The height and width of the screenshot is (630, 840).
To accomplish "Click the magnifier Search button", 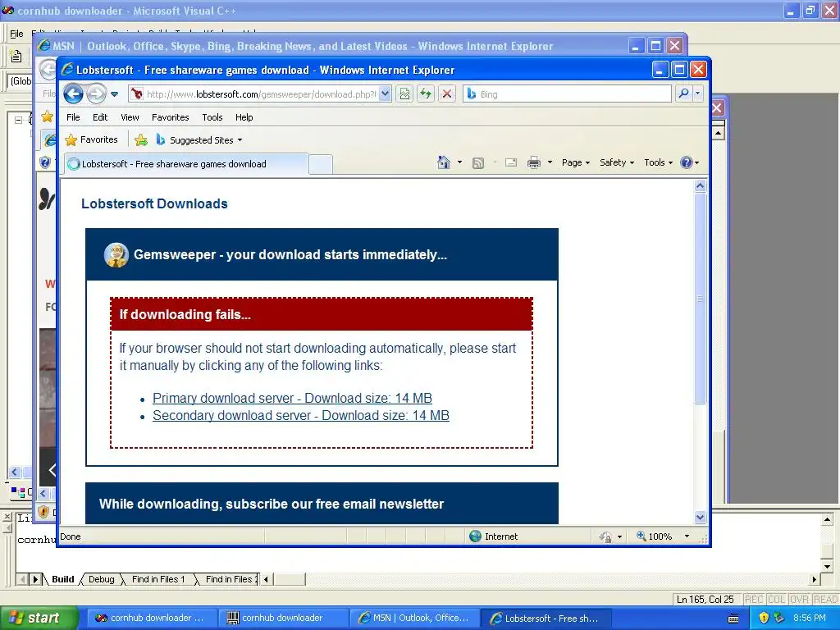I will [x=683, y=94].
